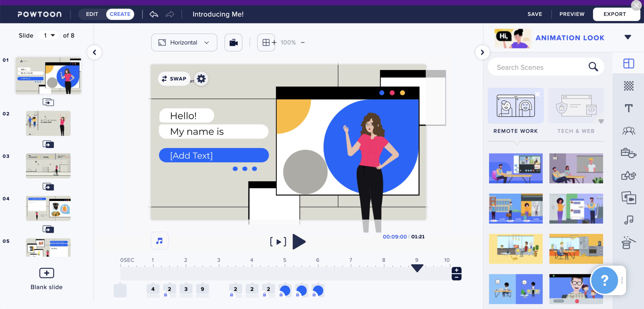Click transition icon below slide 02
This screenshot has width=644, height=309.
(x=48, y=144)
